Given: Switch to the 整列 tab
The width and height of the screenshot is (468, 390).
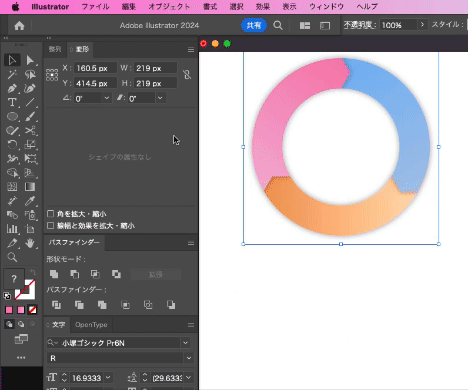Looking at the screenshot, I should pyautogui.click(x=55, y=49).
